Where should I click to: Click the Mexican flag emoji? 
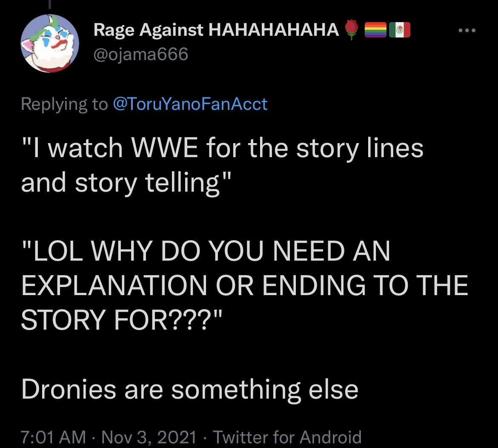point(400,30)
